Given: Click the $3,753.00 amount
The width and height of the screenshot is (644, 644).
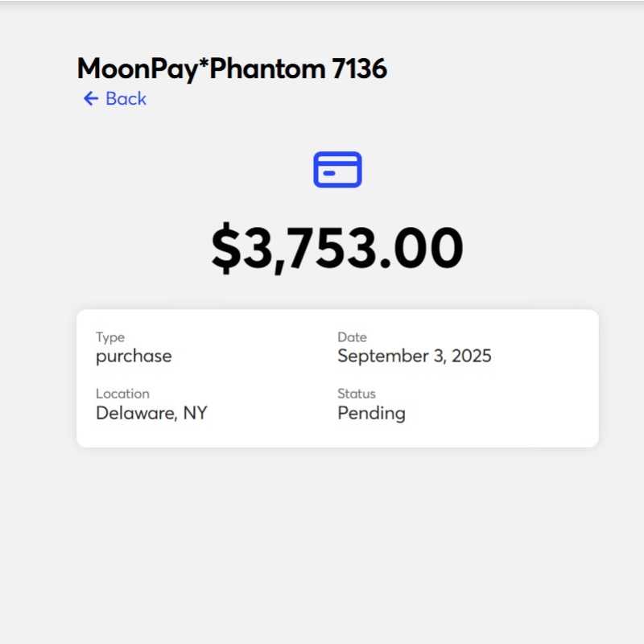Looking at the screenshot, I should pos(337,248).
